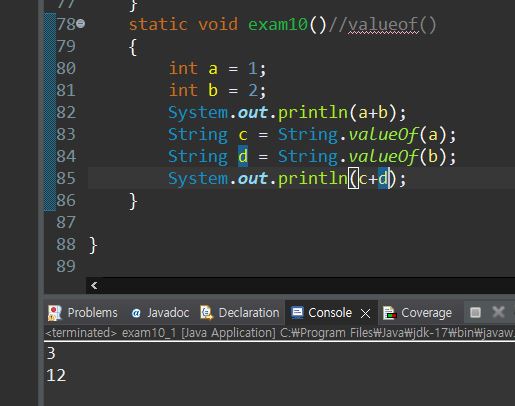The width and height of the screenshot is (515, 406).
Task: Click the Declaration tab icon
Action: point(207,313)
